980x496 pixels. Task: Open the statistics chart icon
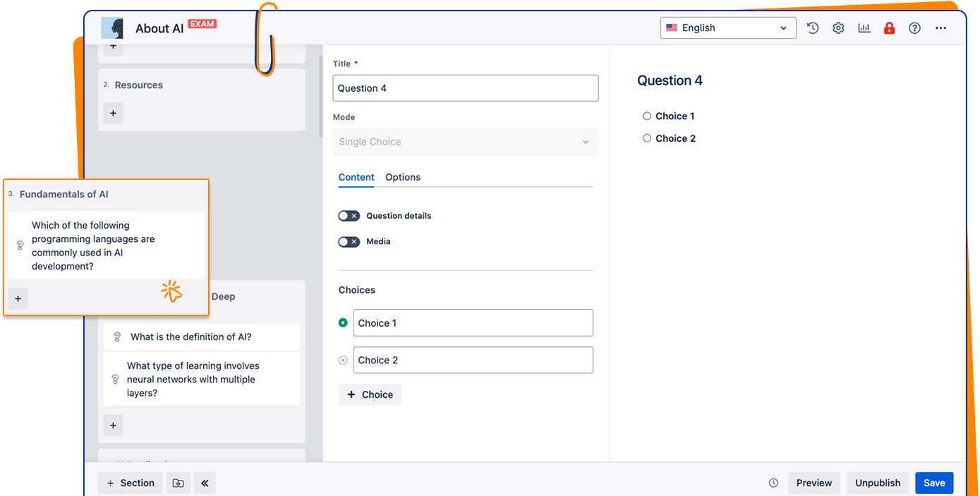pyautogui.click(x=864, y=28)
